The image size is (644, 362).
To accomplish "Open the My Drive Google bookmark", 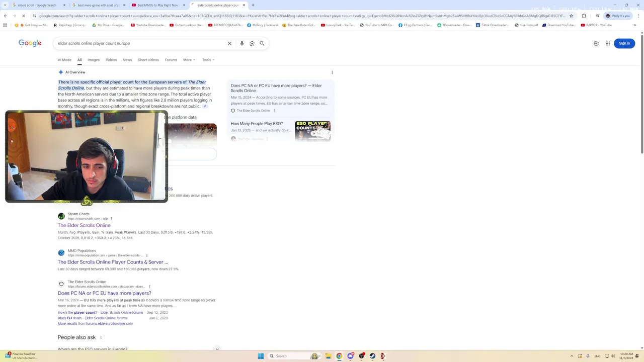I will pyautogui.click(x=108, y=25).
